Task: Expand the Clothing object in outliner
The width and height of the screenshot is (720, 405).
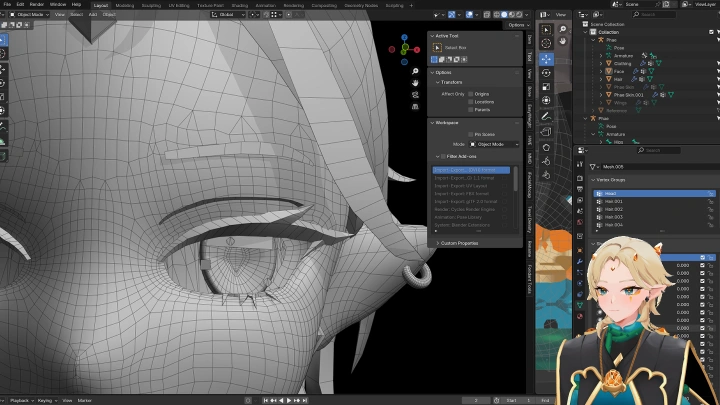Action: coord(601,63)
